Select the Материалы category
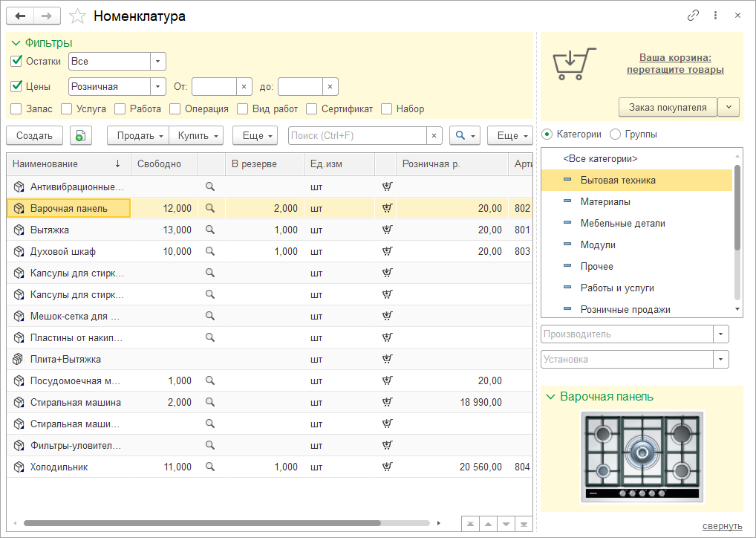 coord(605,201)
